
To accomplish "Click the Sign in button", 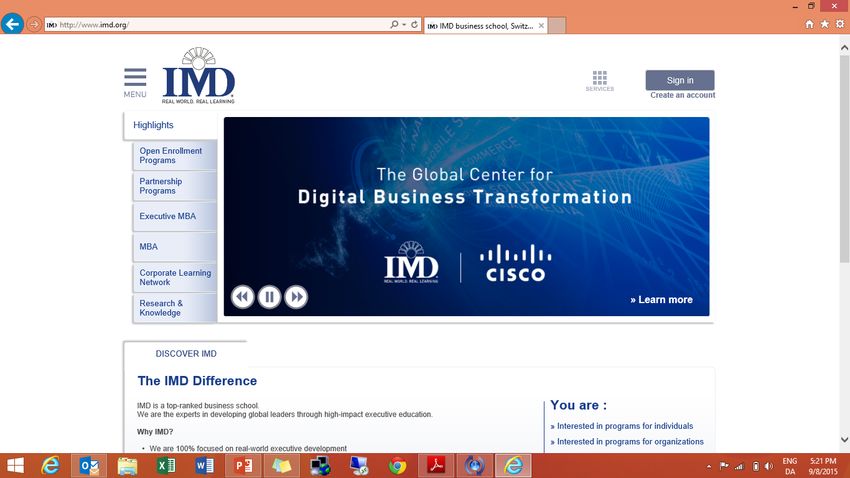I will pyautogui.click(x=680, y=80).
